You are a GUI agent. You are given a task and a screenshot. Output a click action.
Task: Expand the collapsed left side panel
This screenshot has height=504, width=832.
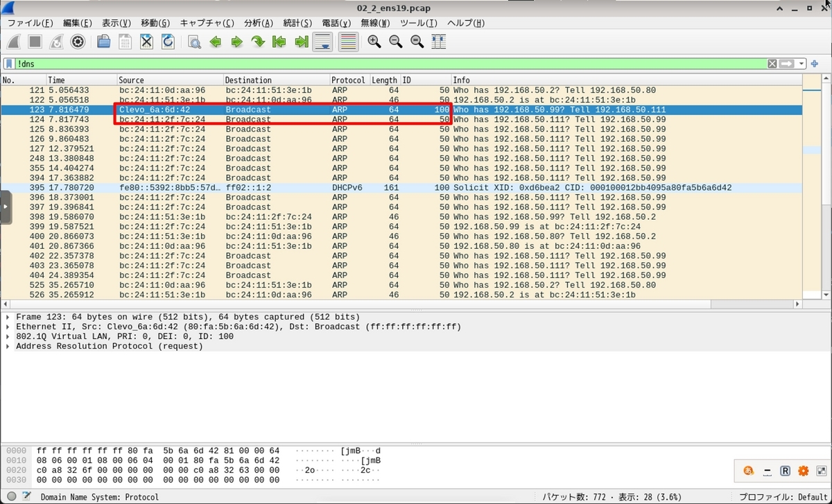[x=6, y=207]
